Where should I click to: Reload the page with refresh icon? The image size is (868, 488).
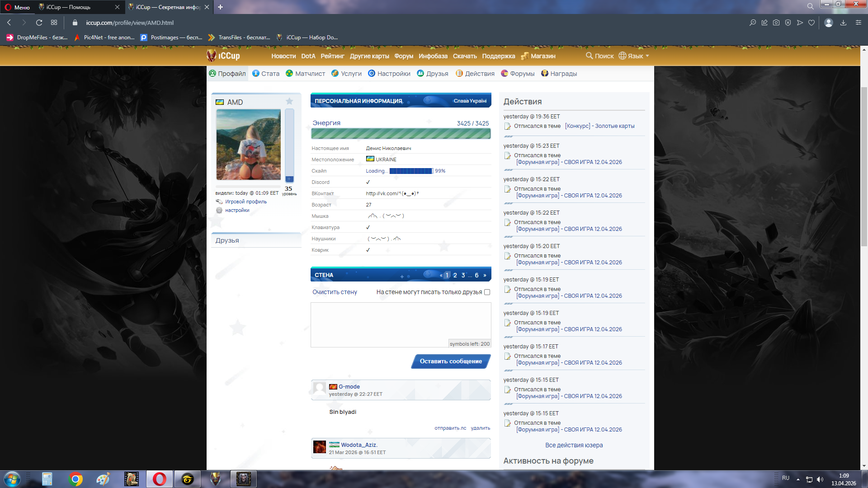(39, 23)
